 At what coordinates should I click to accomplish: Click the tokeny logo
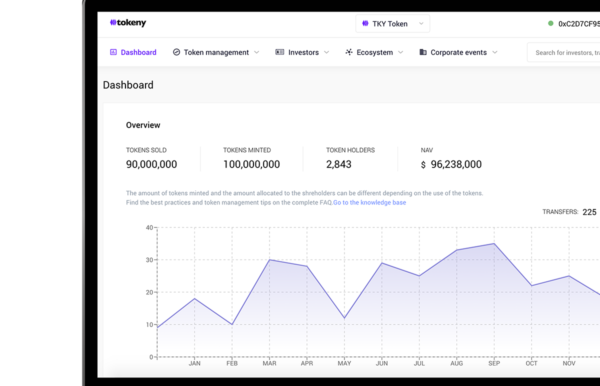point(128,23)
